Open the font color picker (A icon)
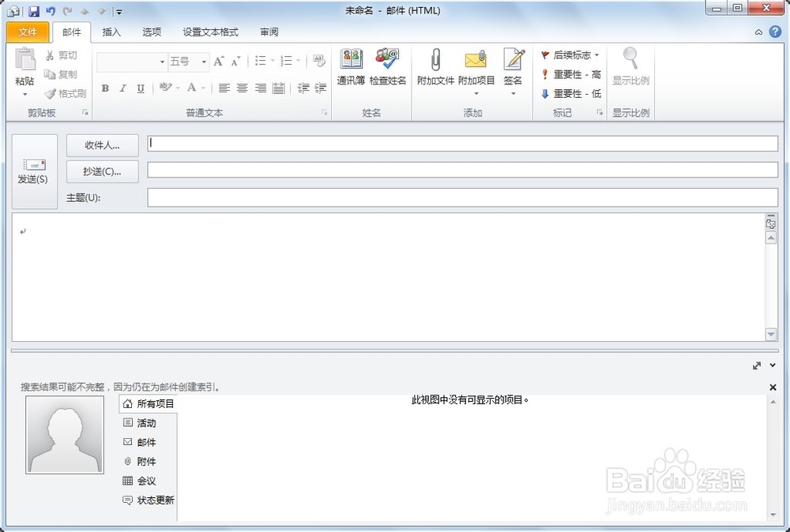Screen dimensions: 790x532 click(194, 88)
